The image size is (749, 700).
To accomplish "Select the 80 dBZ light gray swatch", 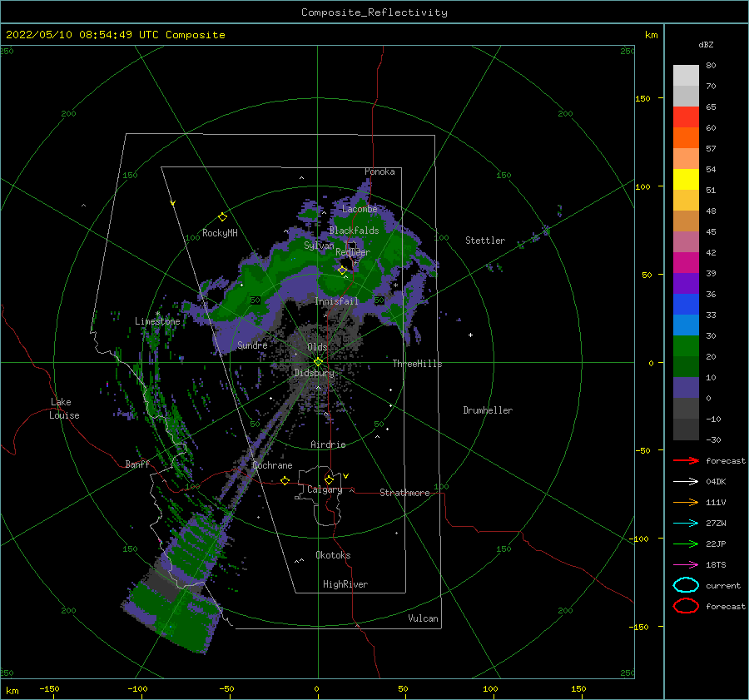I will pos(686,75).
